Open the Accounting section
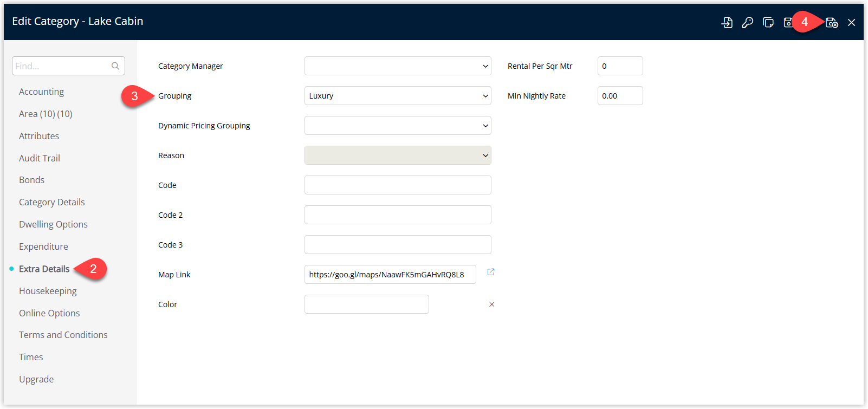This screenshot has height=409, width=868. pyautogui.click(x=41, y=92)
